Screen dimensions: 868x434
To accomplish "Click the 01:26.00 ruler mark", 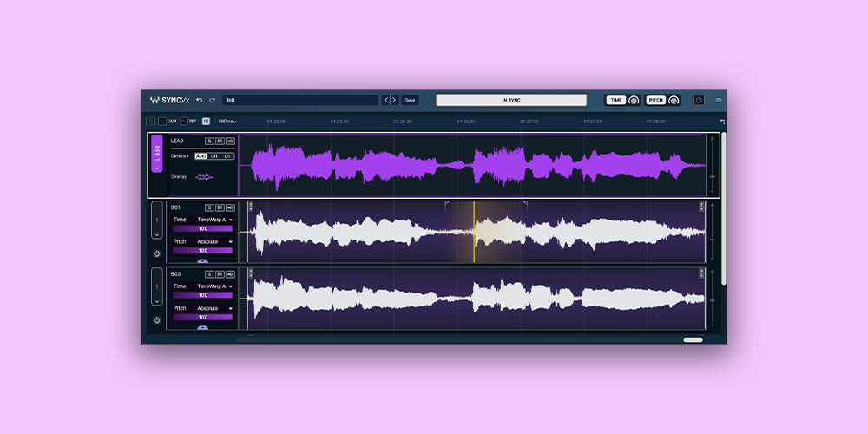I will (403, 122).
